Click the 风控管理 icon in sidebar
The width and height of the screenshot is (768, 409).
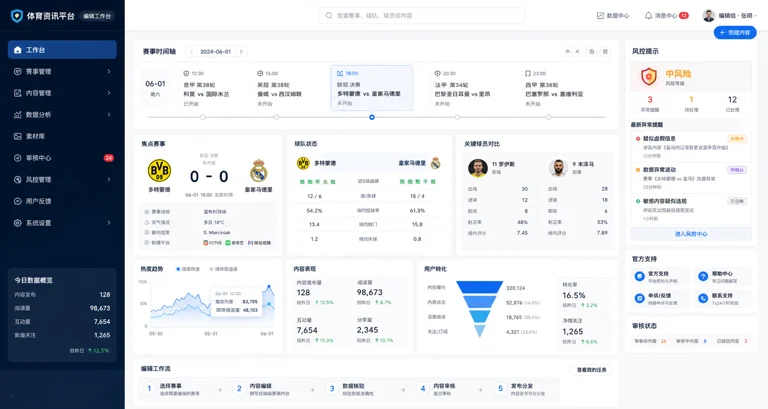point(18,180)
